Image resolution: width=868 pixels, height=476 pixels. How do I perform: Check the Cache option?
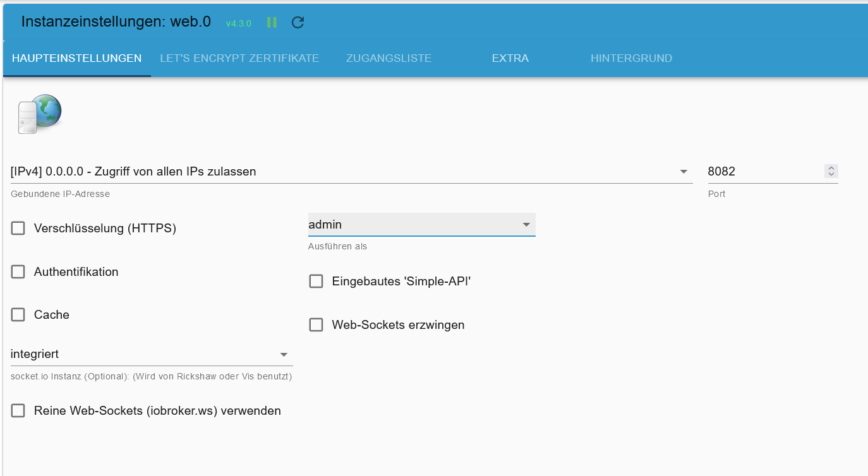click(18, 315)
